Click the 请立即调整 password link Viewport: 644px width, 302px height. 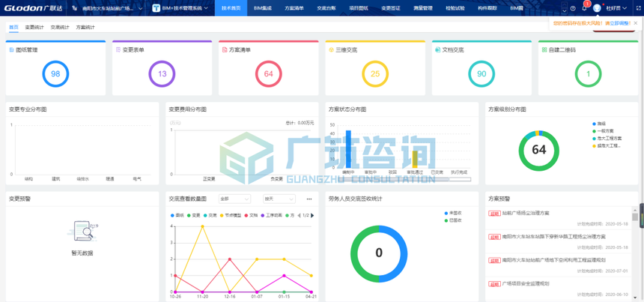pos(617,23)
